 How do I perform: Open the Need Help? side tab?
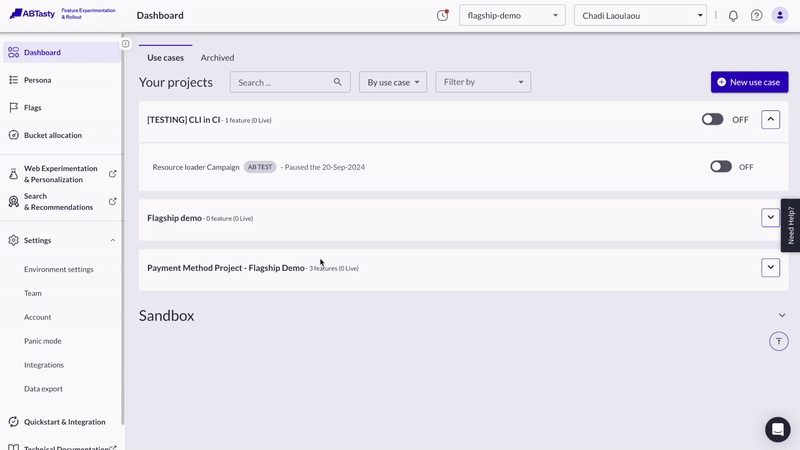pyautogui.click(x=790, y=225)
